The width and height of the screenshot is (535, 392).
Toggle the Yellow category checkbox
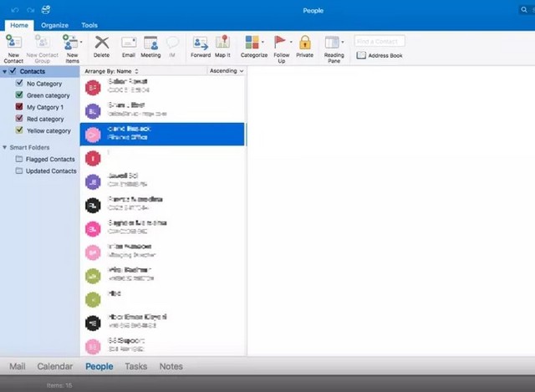[x=19, y=130]
